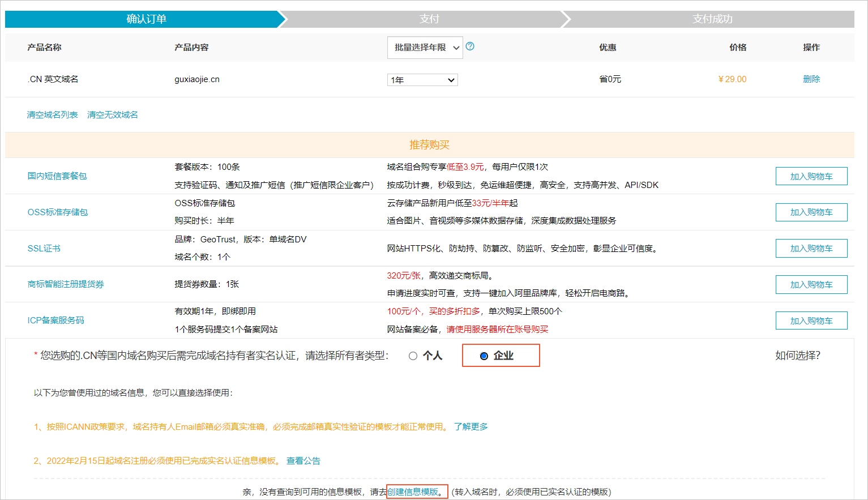Click the 产品名称 column header
This screenshot has width=868, height=500.
click(x=44, y=48)
